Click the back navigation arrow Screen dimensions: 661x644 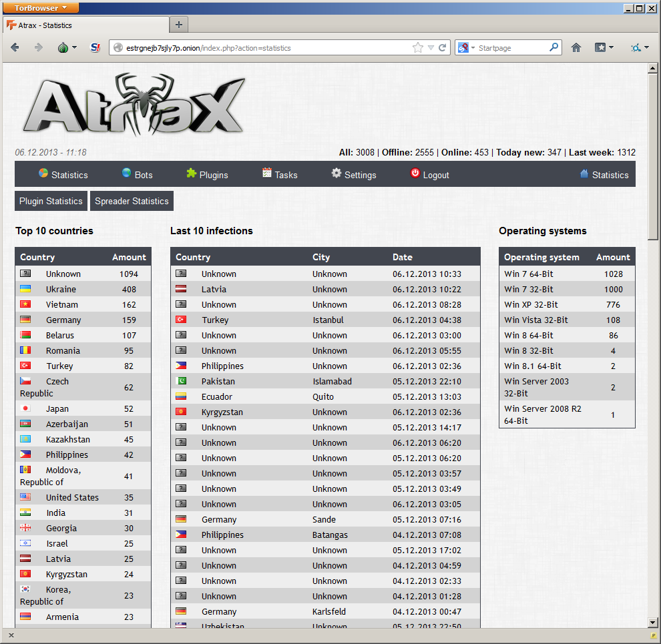15,47
